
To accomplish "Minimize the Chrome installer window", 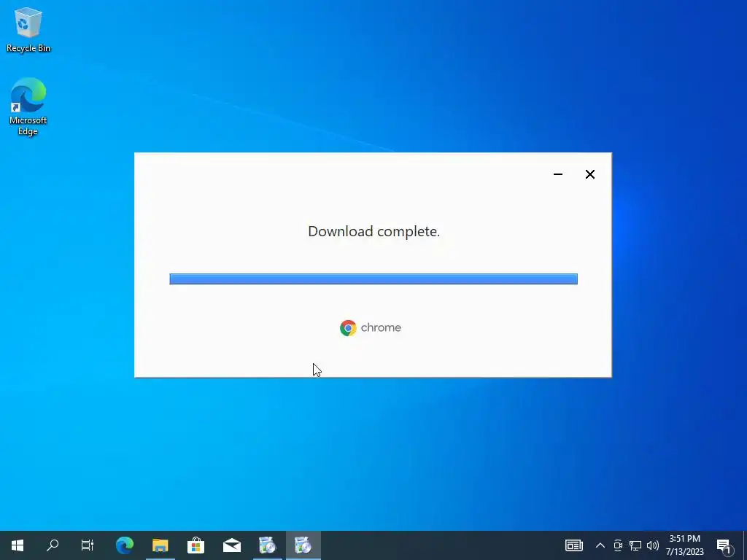I will 558,174.
